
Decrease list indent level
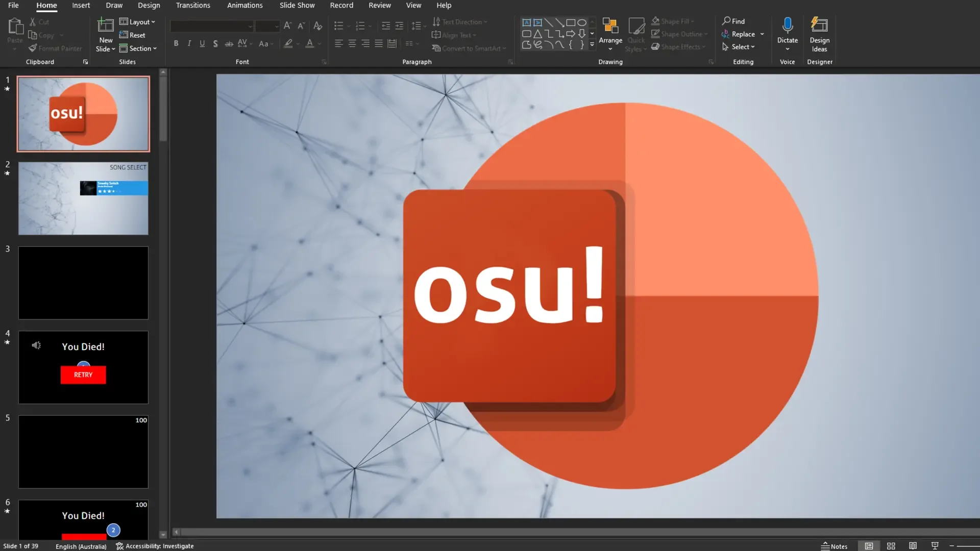click(386, 26)
